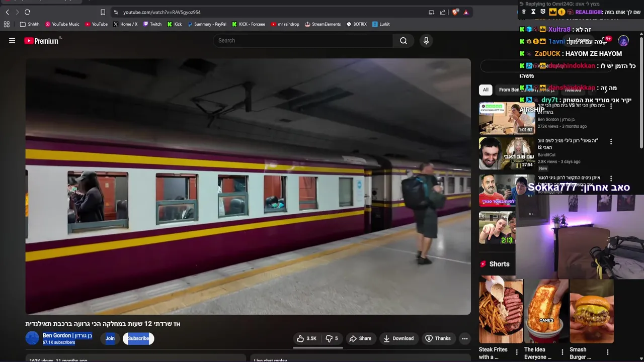
Task: Open the Ben Gordon channel name link
Action: coord(67,335)
